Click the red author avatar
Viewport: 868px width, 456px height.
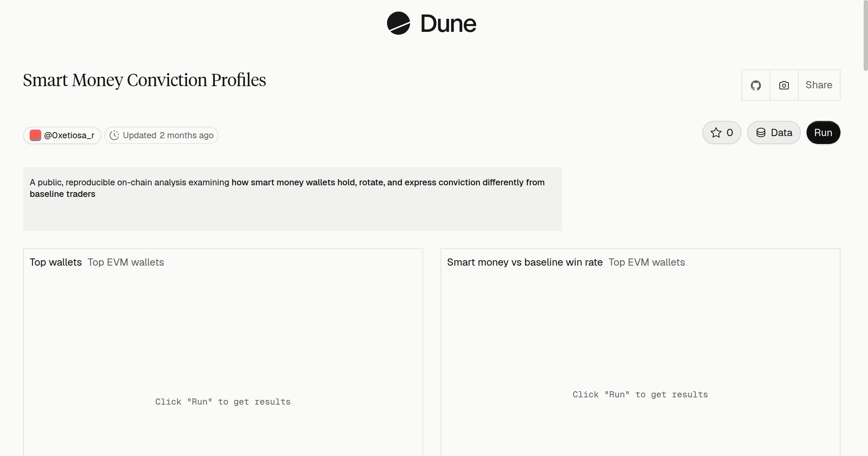coord(35,135)
